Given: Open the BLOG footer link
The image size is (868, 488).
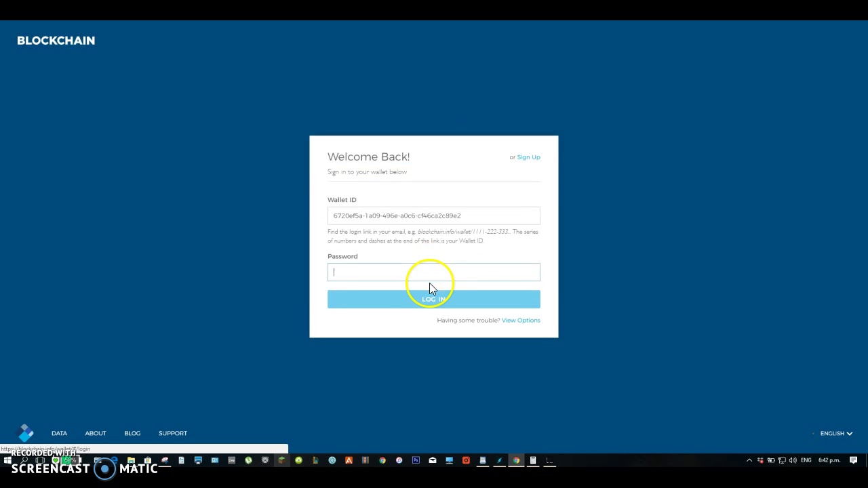Looking at the screenshot, I should click(132, 433).
